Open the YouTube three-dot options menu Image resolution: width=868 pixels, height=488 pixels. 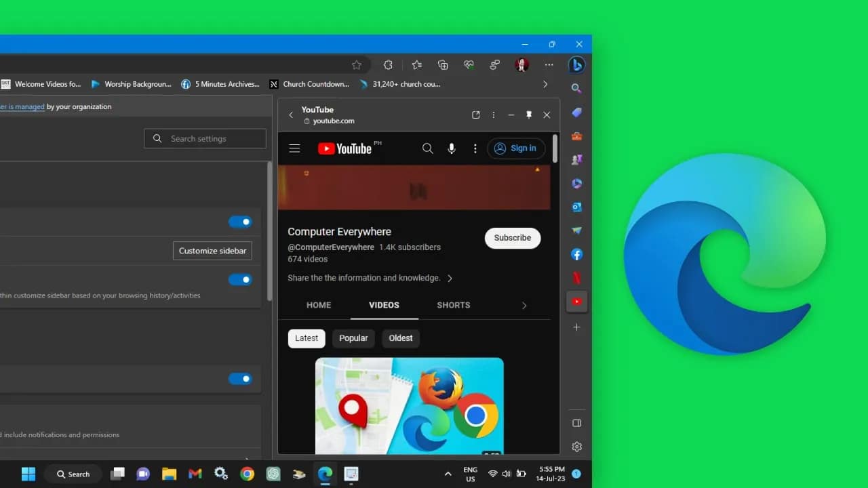tap(475, 148)
